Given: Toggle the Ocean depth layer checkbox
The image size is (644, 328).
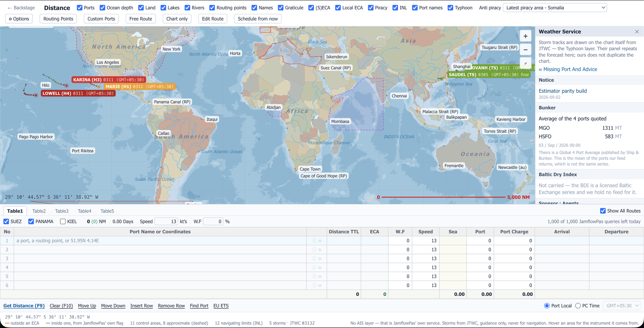Looking at the screenshot, I should (x=102, y=8).
